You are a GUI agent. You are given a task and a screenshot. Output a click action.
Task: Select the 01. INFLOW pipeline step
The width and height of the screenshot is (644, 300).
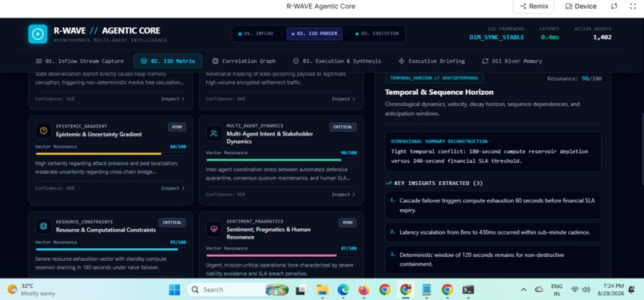(256, 34)
